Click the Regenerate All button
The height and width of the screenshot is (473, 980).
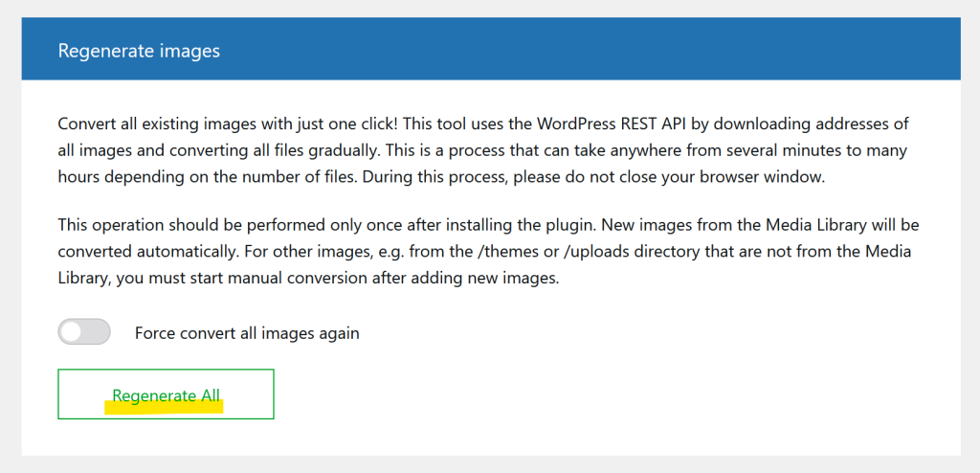tap(167, 394)
